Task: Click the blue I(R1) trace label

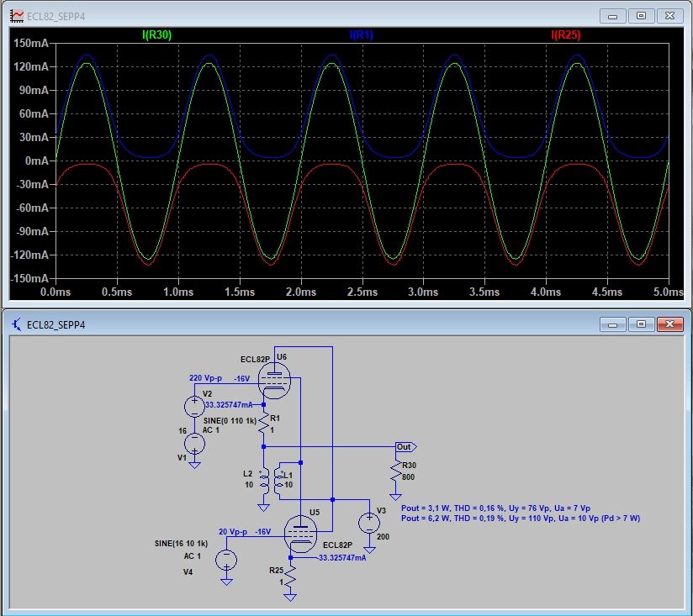Action: [363, 34]
